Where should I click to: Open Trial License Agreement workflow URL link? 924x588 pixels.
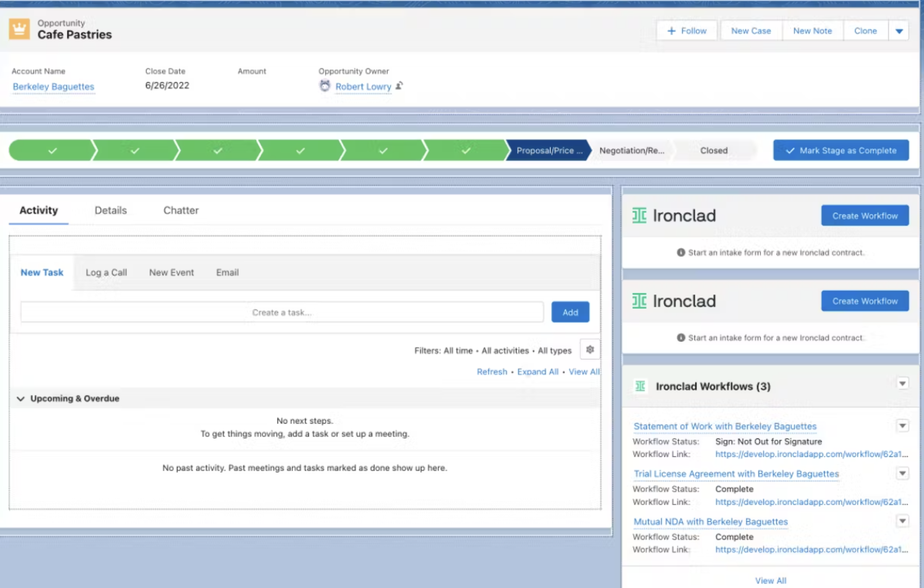[811, 502]
